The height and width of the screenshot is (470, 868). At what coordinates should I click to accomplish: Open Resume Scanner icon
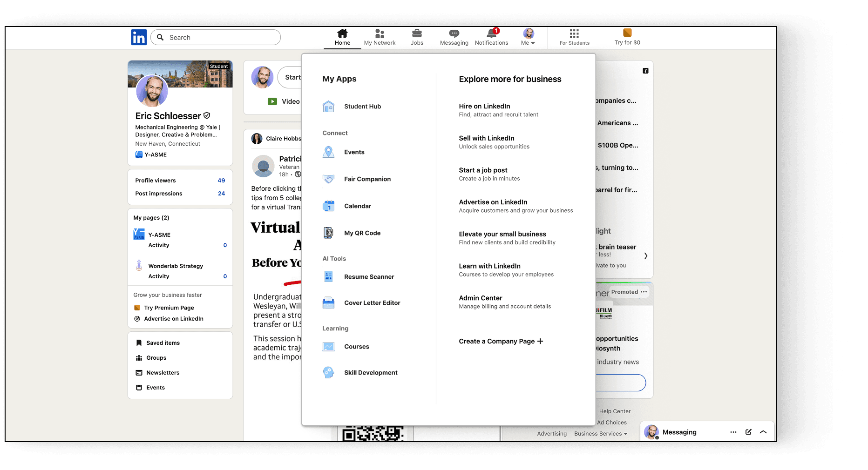tap(328, 277)
